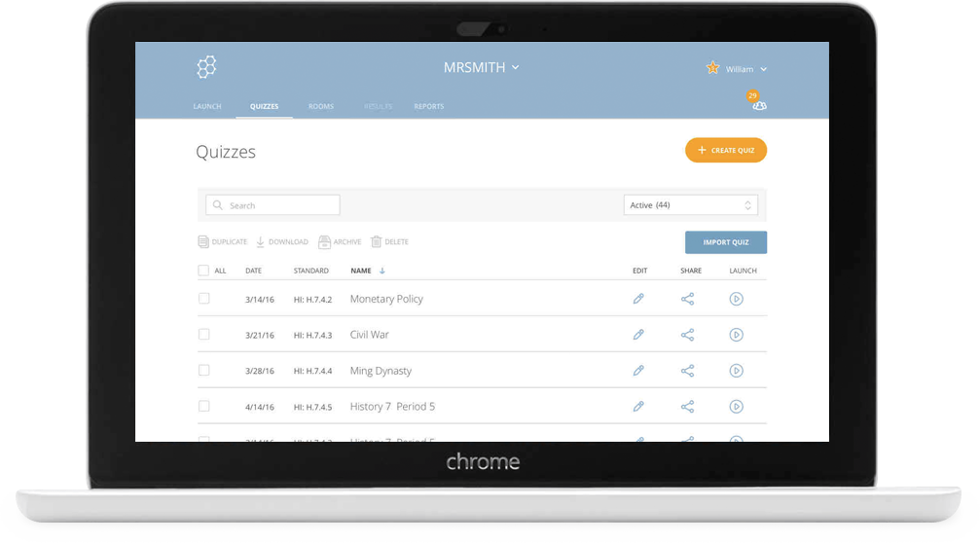Share the History 7 Period 5 quiz

687,407
